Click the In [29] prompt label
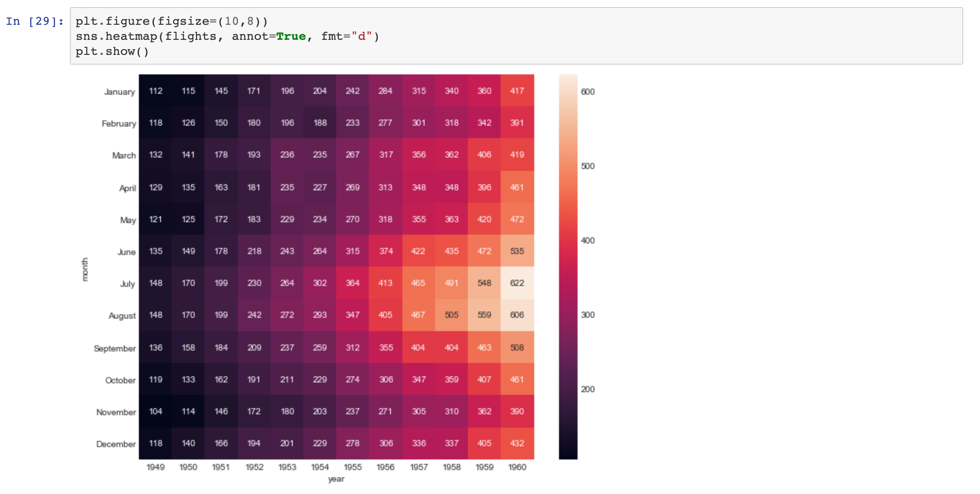The height and width of the screenshot is (494, 980). (34, 21)
